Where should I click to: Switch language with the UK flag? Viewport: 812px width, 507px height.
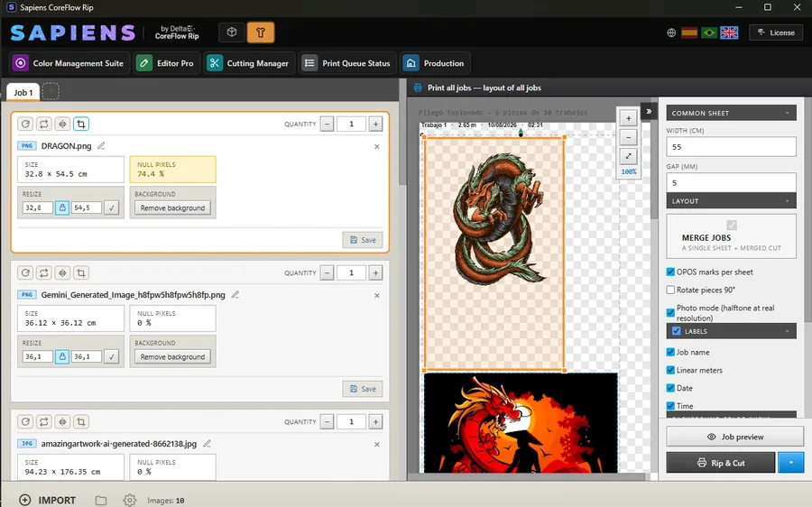tap(729, 32)
